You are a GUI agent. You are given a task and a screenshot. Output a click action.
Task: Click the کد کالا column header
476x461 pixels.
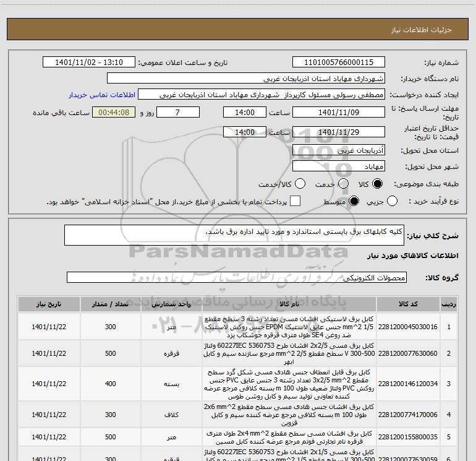click(x=408, y=304)
